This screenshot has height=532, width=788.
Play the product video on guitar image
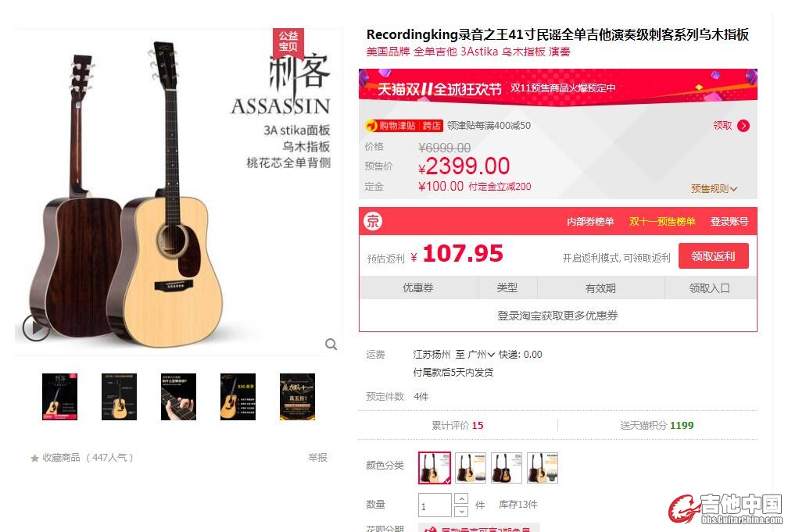36,327
